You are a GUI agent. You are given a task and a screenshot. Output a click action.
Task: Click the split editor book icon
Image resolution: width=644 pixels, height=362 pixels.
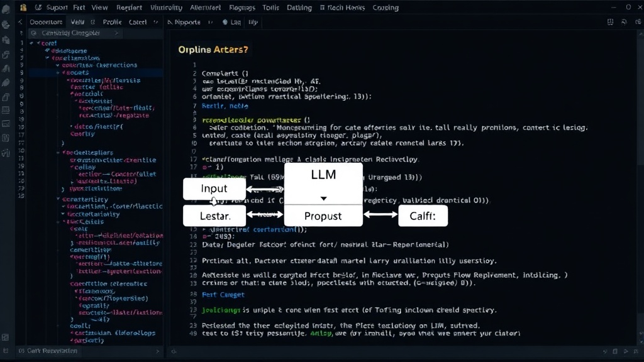coord(610,22)
